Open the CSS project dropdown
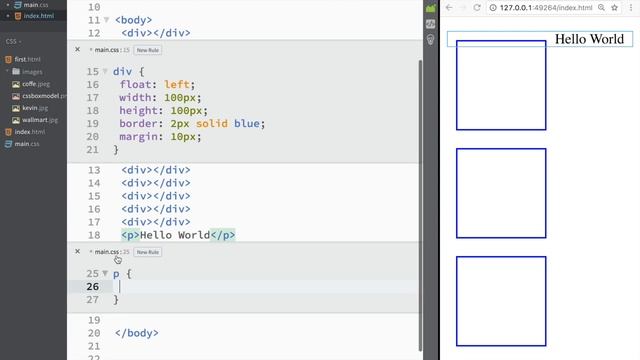The height and width of the screenshot is (360, 640). click(14, 41)
